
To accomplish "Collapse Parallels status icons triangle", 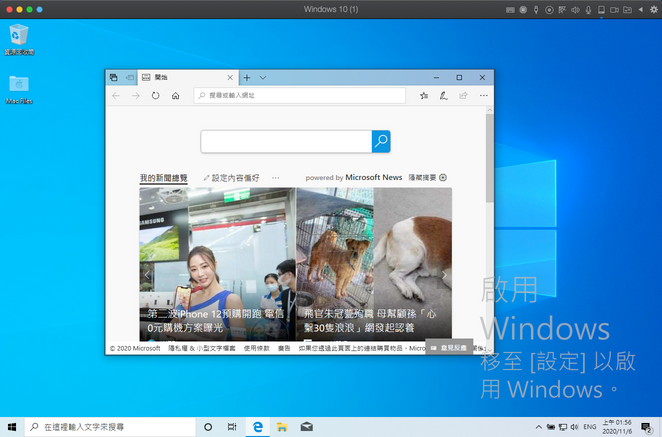I will coord(640,9).
